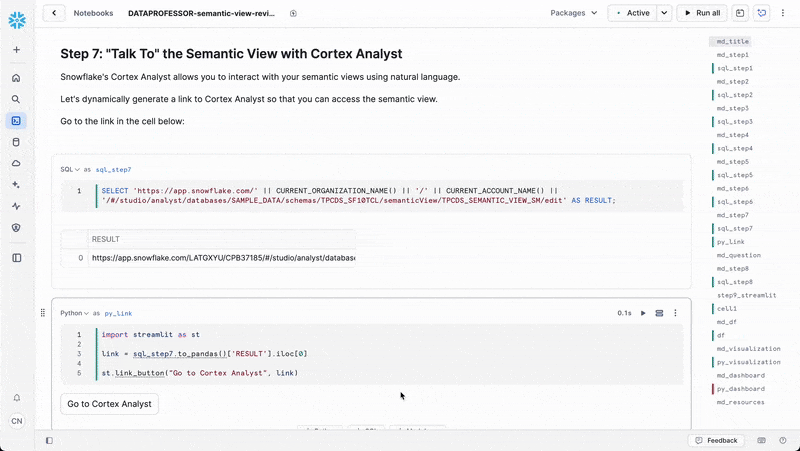Open the Feedback button

[x=716, y=440]
